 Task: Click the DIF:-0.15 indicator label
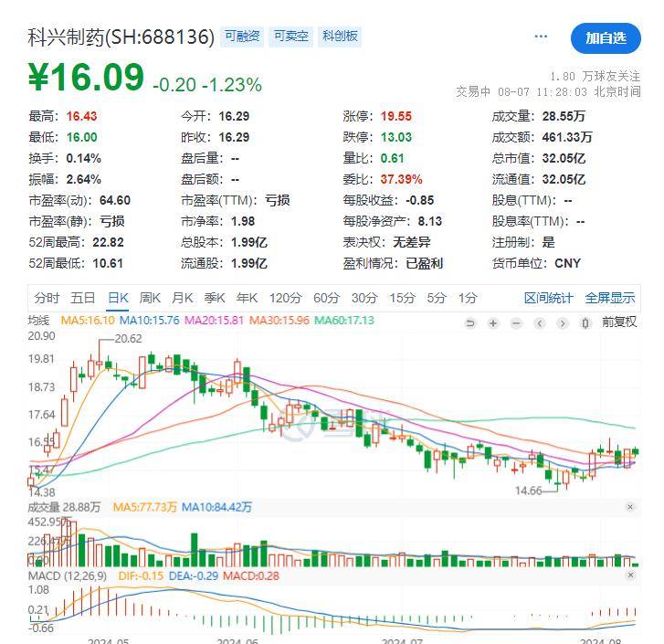141,575
